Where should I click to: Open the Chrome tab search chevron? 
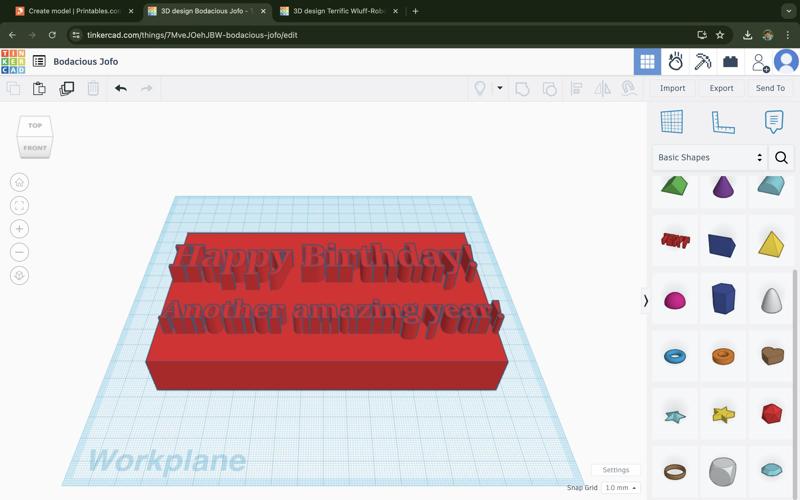(x=788, y=11)
